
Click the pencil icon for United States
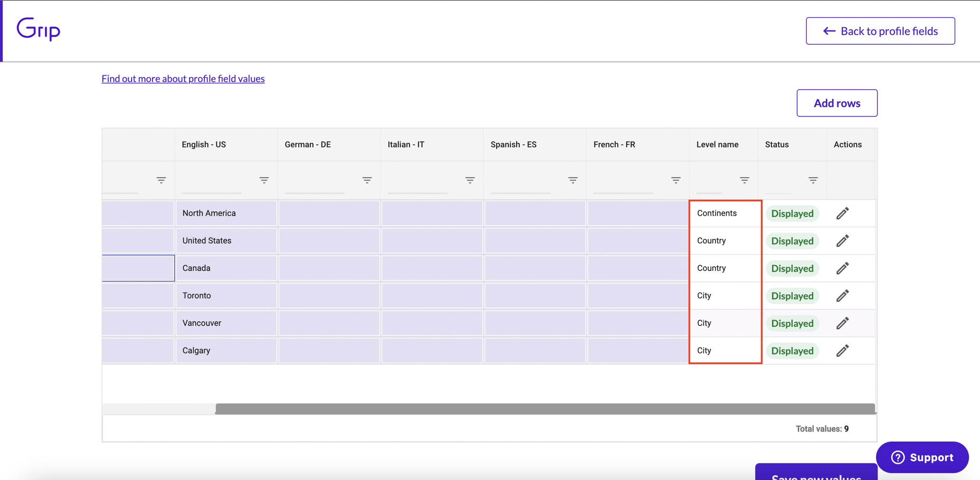(x=842, y=241)
